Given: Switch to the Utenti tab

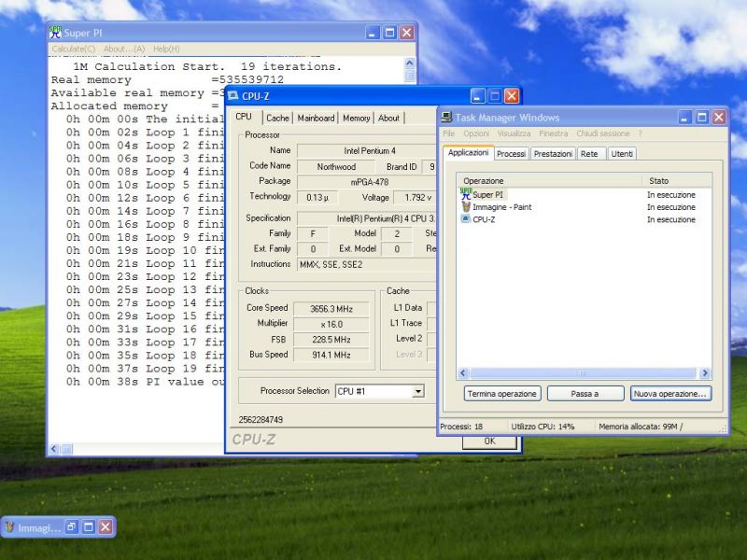Looking at the screenshot, I should 622,154.
